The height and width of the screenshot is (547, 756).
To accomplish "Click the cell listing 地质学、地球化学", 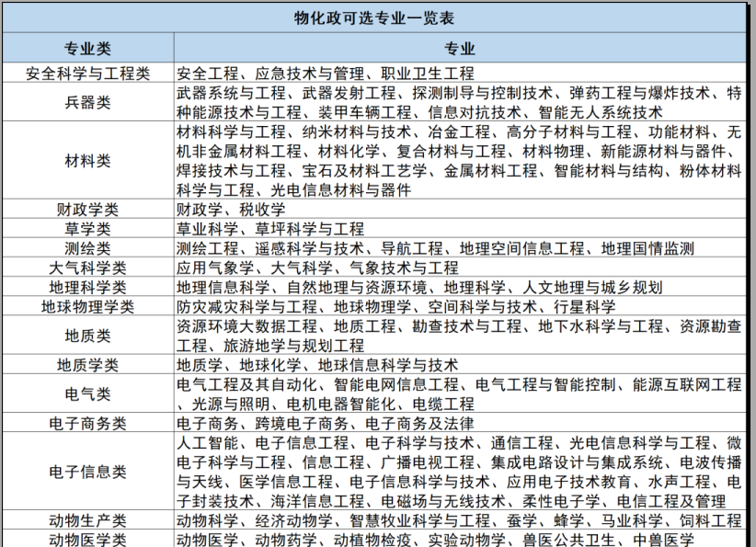I will (x=460, y=365).
